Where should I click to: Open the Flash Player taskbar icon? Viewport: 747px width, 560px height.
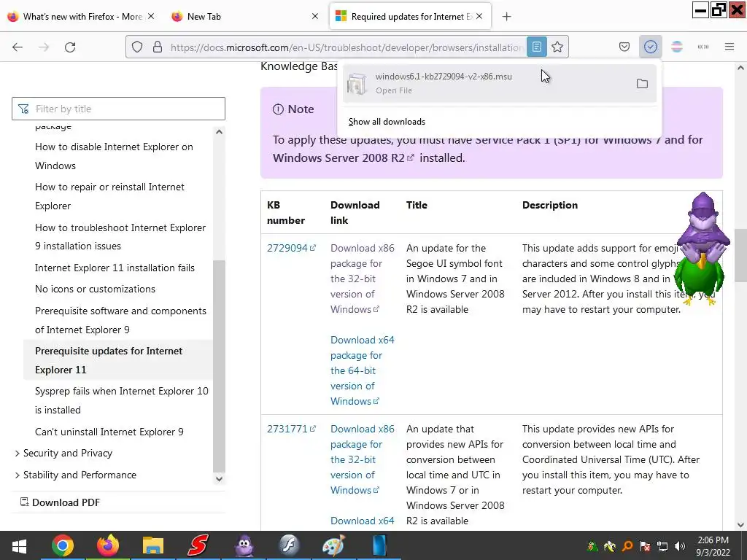tap(289, 545)
